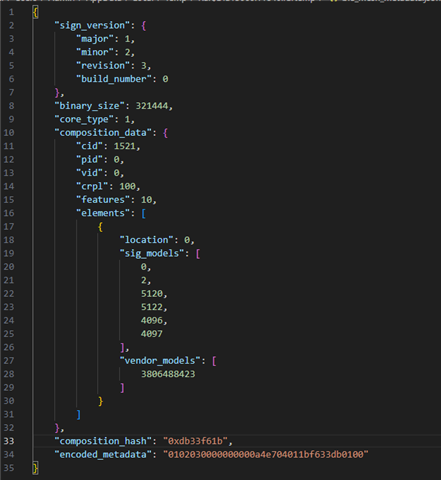Click the sig model value 4097
This screenshot has height=480, width=441.
pos(152,334)
